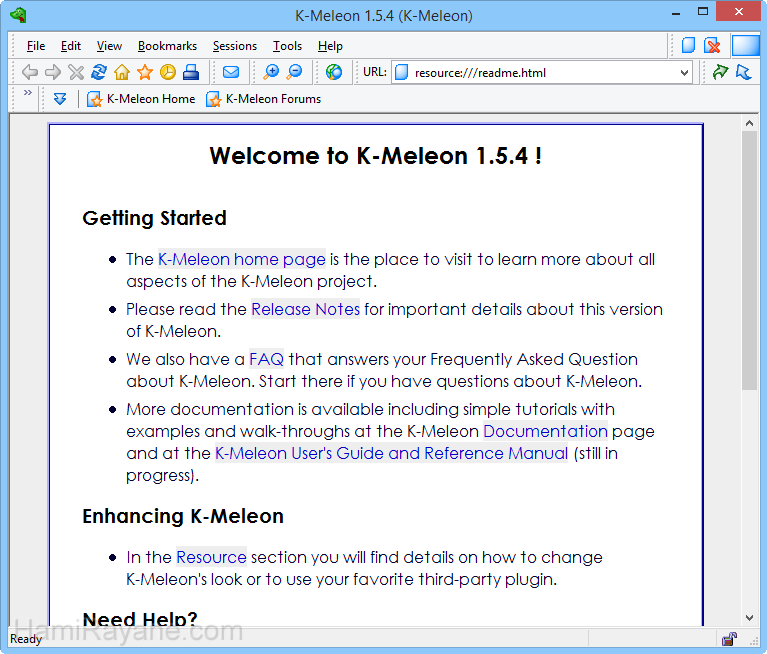This screenshot has width=767, height=654.
Task: Click the K-Meleon lizard title icon
Action: click(18, 15)
